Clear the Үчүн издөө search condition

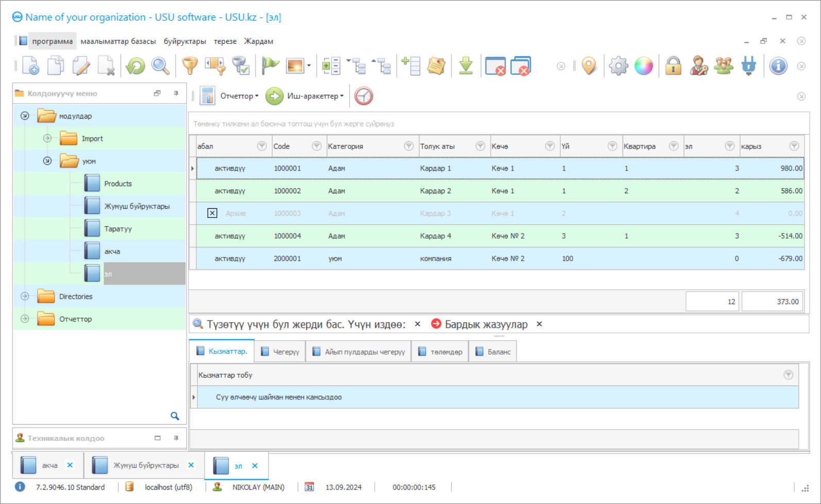[417, 324]
